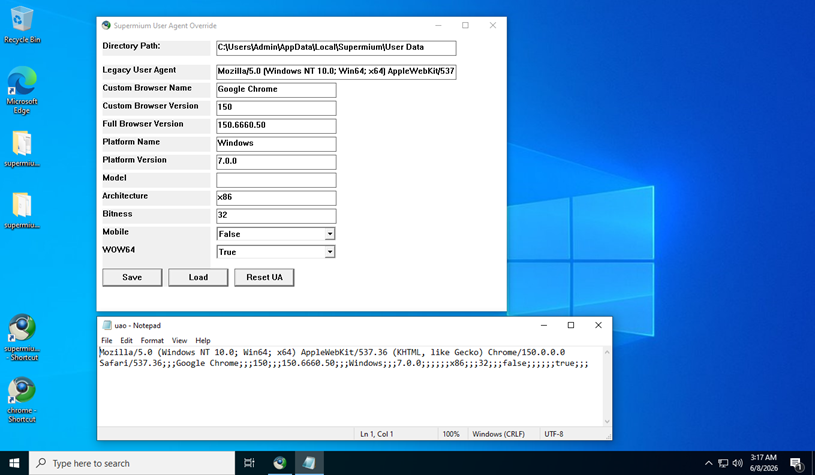Click the empty Model input field
This screenshot has height=475, width=815.
pyautogui.click(x=276, y=180)
